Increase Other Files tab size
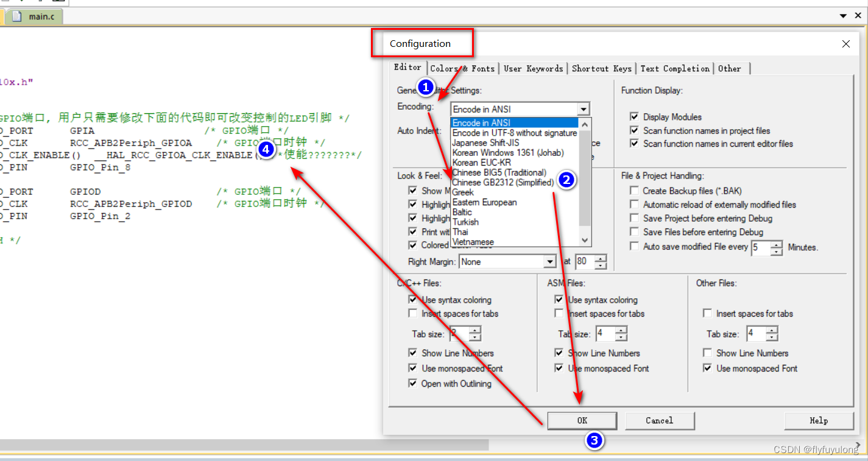 click(772, 331)
